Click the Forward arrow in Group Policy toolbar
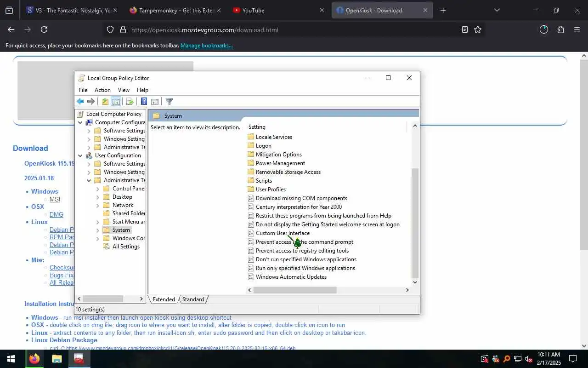This screenshot has width=588, height=368. click(x=91, y=102)
